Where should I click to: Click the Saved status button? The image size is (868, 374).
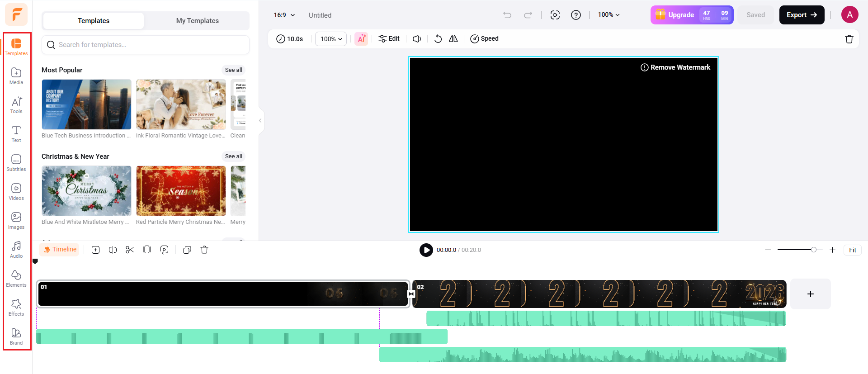point(756,15)
